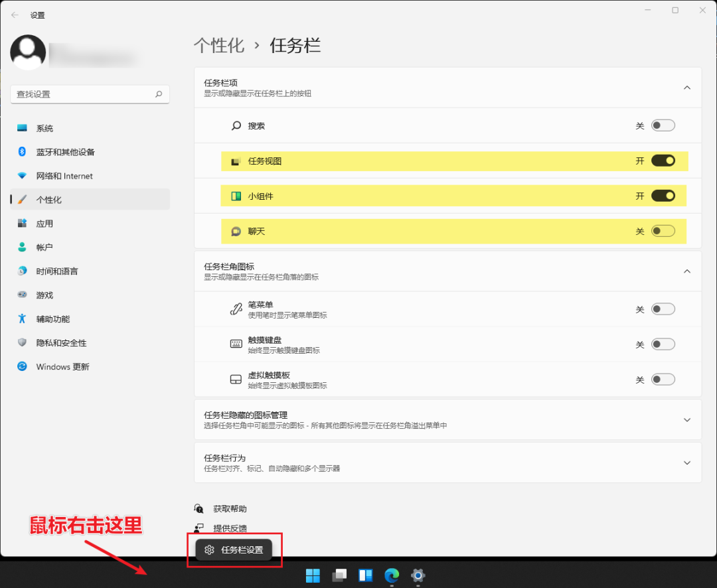Launch Microsoft Edge from the taskbar
Viewport: 717px width, 588px height.
(x=392, y=575)
